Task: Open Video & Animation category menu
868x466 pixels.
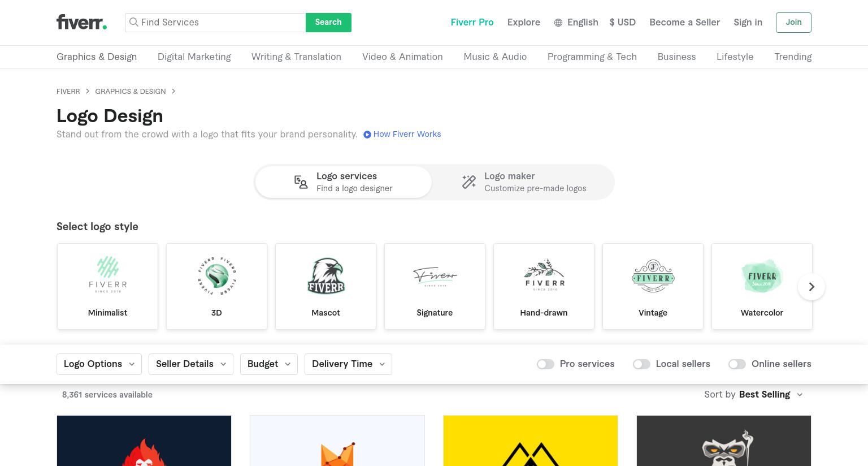Action: pos(402,57)
